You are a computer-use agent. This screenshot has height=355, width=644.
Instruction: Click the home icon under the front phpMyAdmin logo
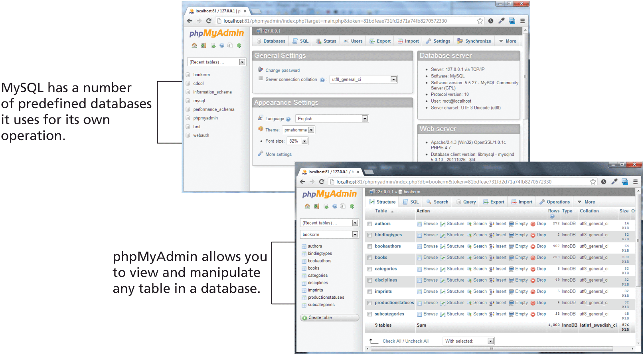[x=307, y=206]
